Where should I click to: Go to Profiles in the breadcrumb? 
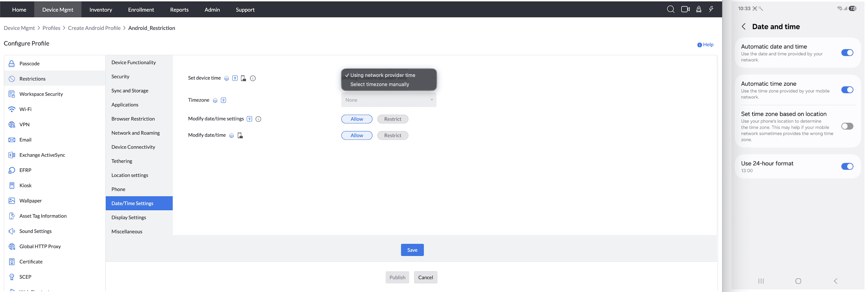pos(51,28)
